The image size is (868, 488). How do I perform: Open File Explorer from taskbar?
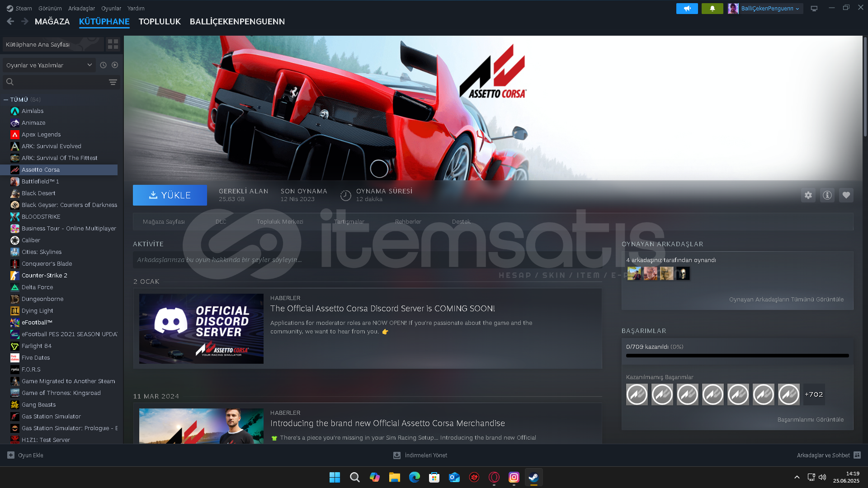pyautogui.click(x=395, y=477)
